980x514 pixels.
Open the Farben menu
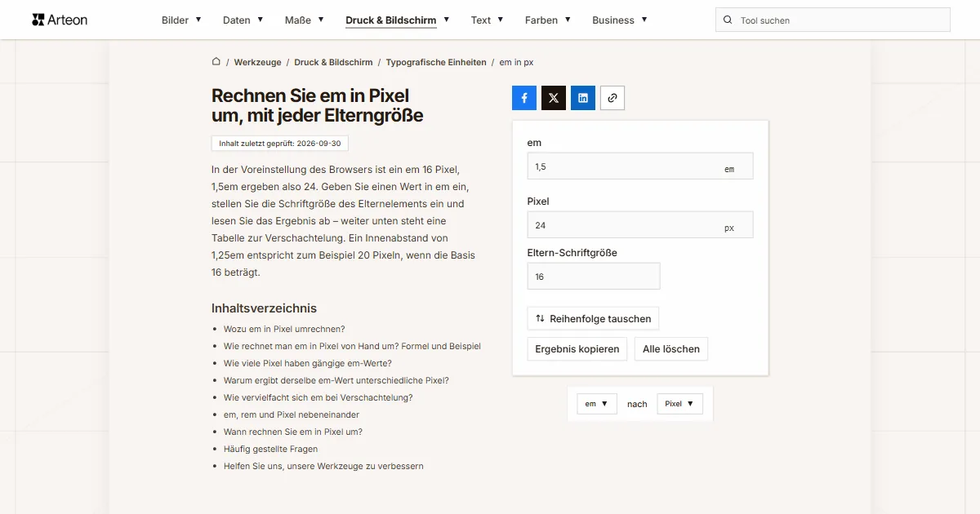[548, 20]
